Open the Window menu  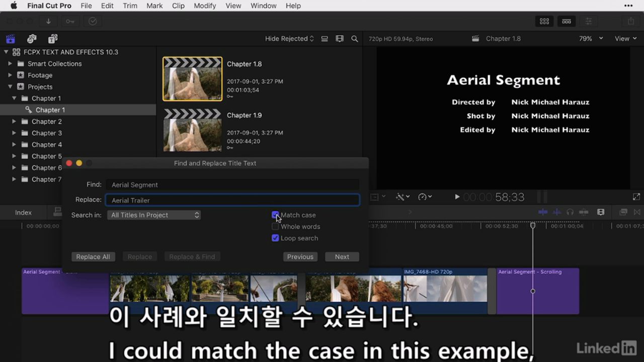tap(263, 6)
